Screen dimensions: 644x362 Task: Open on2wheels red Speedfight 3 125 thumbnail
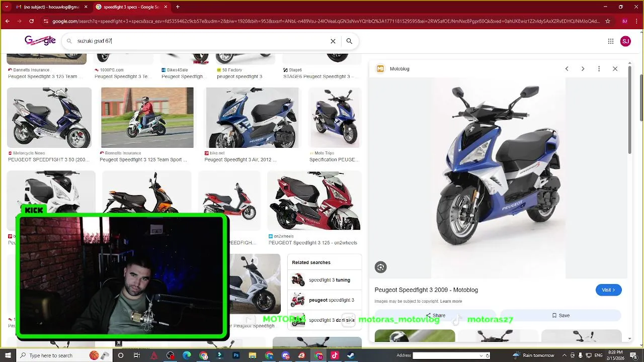click(x=314, y=201)
